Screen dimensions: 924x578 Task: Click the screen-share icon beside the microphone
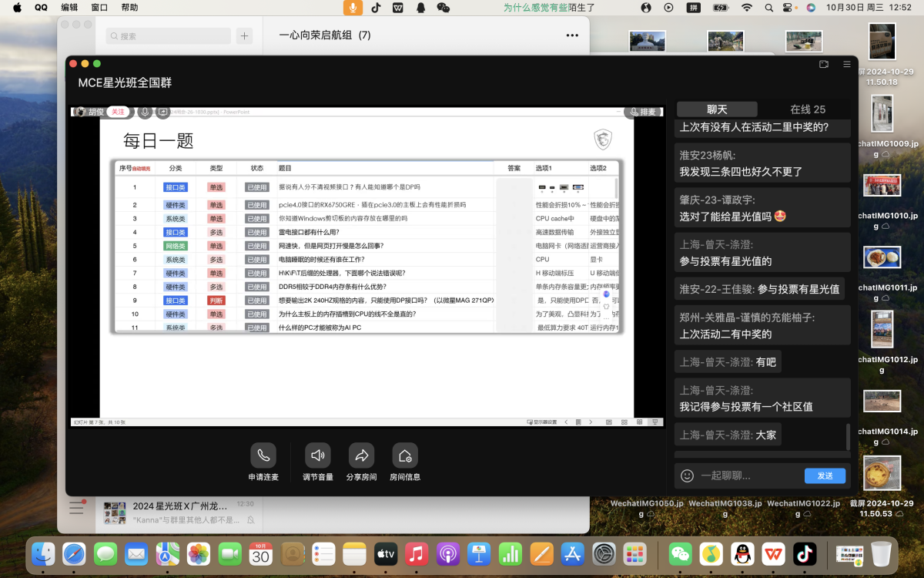(162, 112)
